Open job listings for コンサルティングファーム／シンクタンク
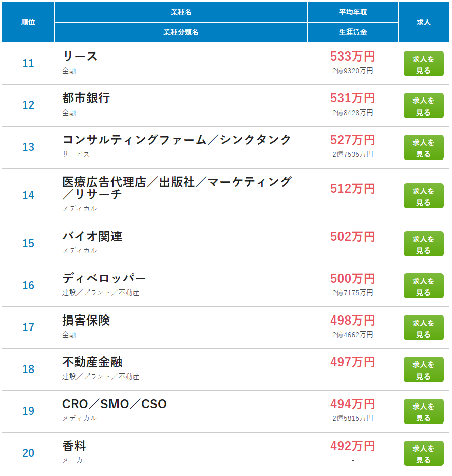The height and width of the screenshot is (476, 452). [x=423, y=148]
